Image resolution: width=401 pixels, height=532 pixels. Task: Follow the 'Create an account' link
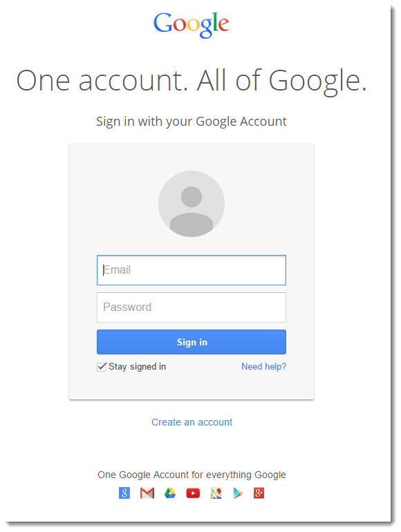[192, 422]
